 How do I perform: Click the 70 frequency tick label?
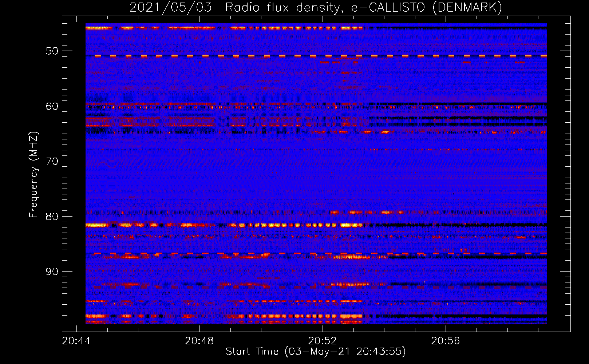52,161
